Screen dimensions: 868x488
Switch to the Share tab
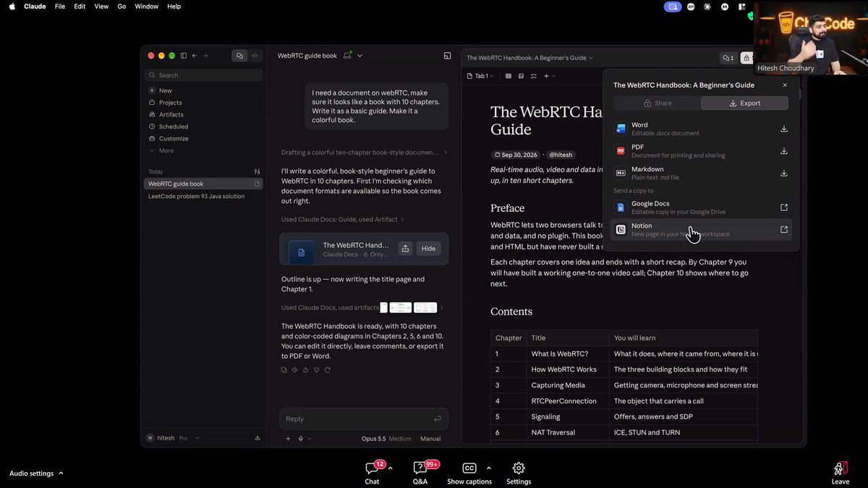click(x=658, y=103)
